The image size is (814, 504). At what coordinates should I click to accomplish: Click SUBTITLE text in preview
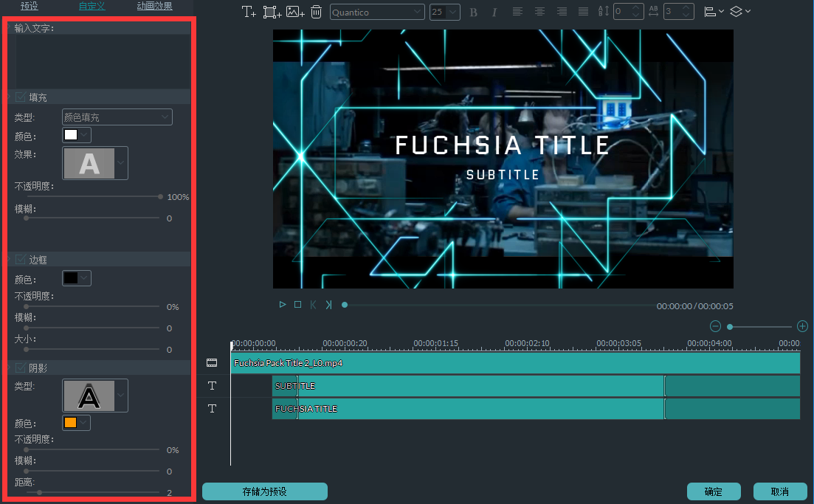point(503,175)
